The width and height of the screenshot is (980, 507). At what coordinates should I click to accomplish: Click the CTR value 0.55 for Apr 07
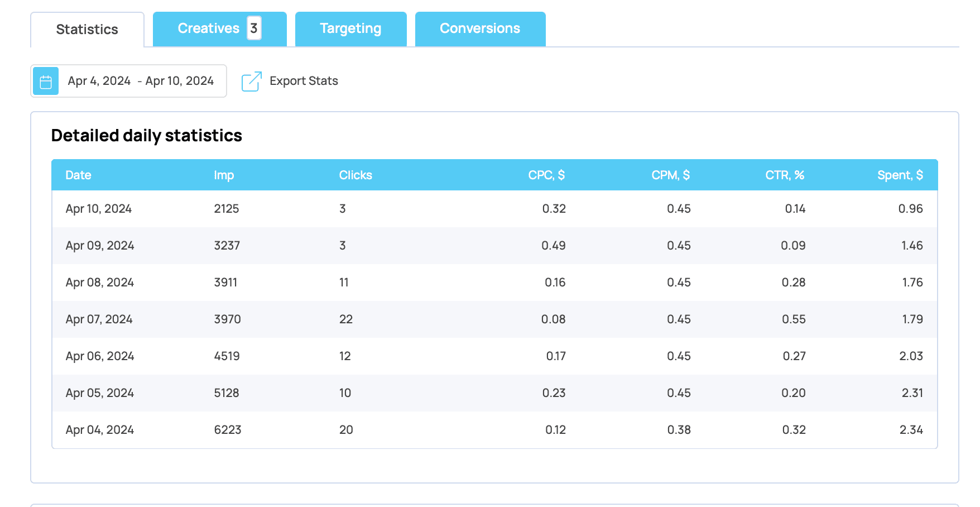tap(795, 319)
